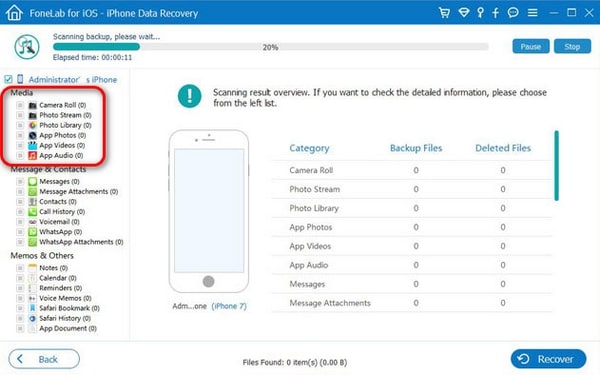Open the Facebook icon
Image resolution: width=600 pixels, height=375 pixels.
(x=496, y=13)
